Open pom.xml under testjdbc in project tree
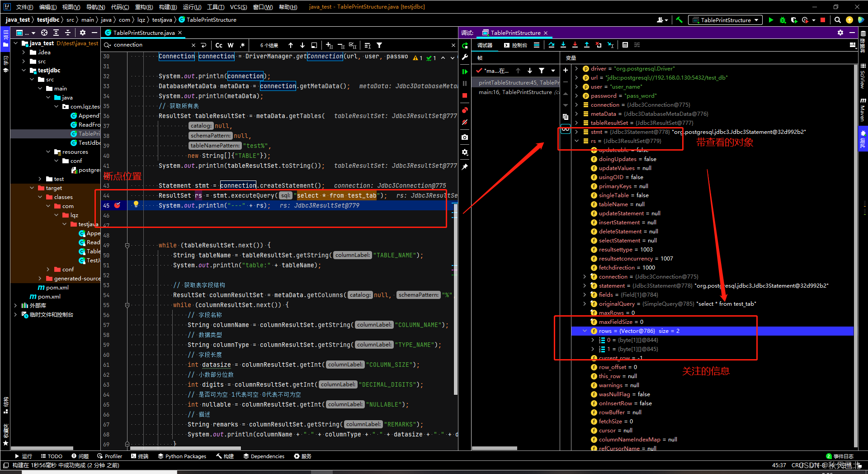868x474 pixels. click(53, 288)
